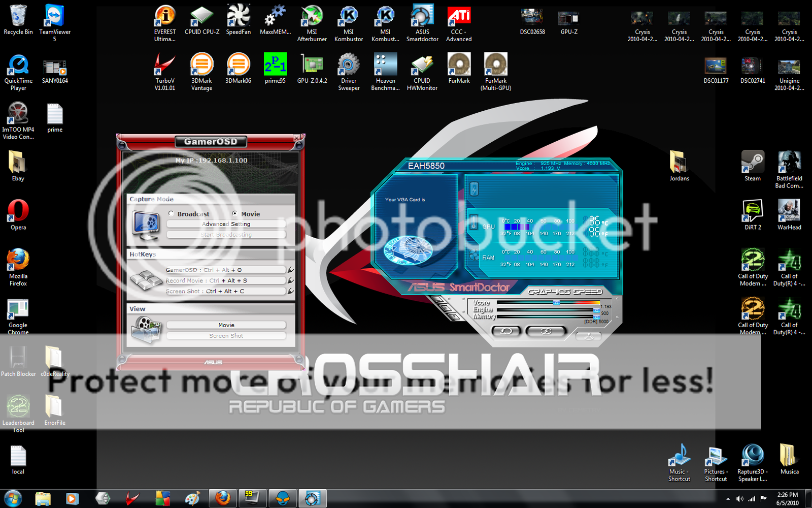
Task: Open the Recycle Bin
Action: click(x=18, y=20)
